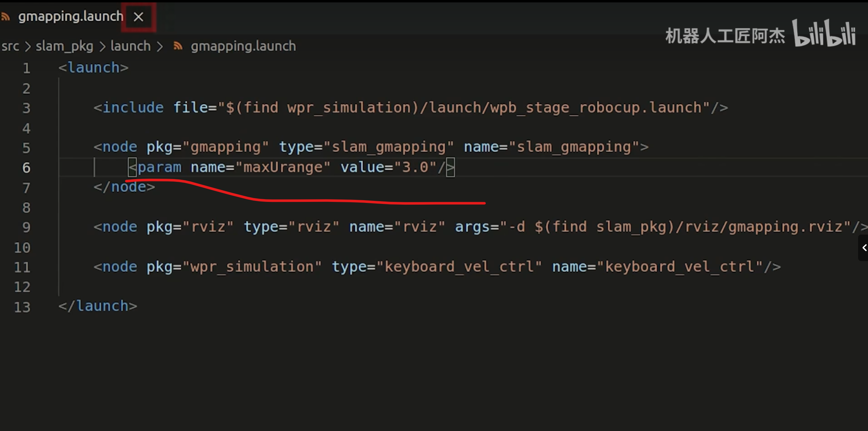Click the chevron after launch breadcrumb

159,47
